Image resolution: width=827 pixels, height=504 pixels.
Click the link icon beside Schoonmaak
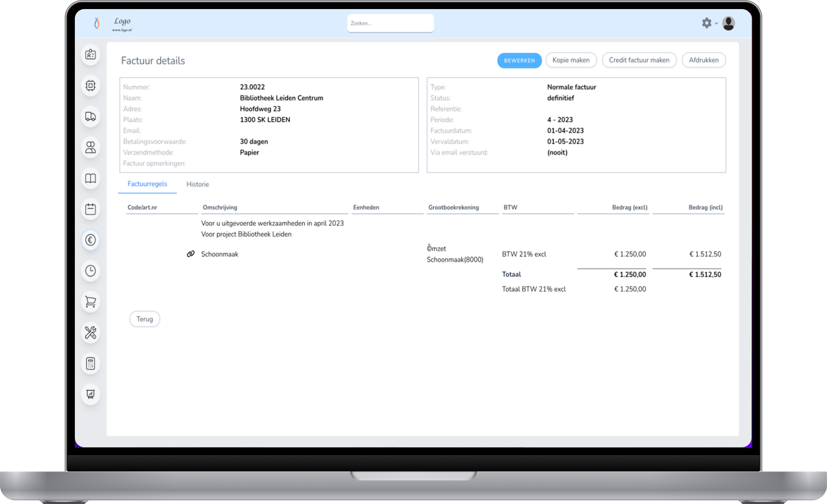191,254
